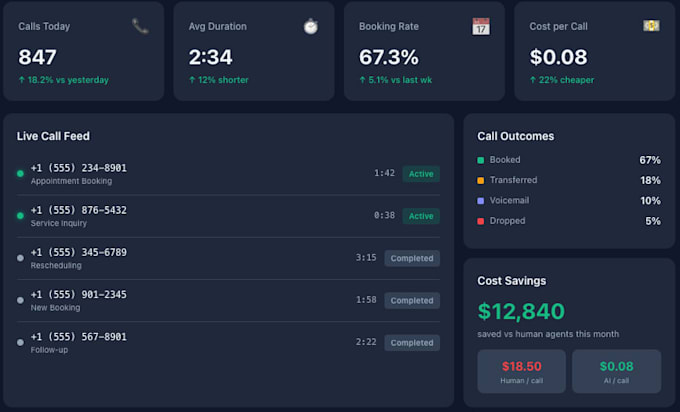
Task: Click green status dot for 876-5432 call
Action: 20,216
